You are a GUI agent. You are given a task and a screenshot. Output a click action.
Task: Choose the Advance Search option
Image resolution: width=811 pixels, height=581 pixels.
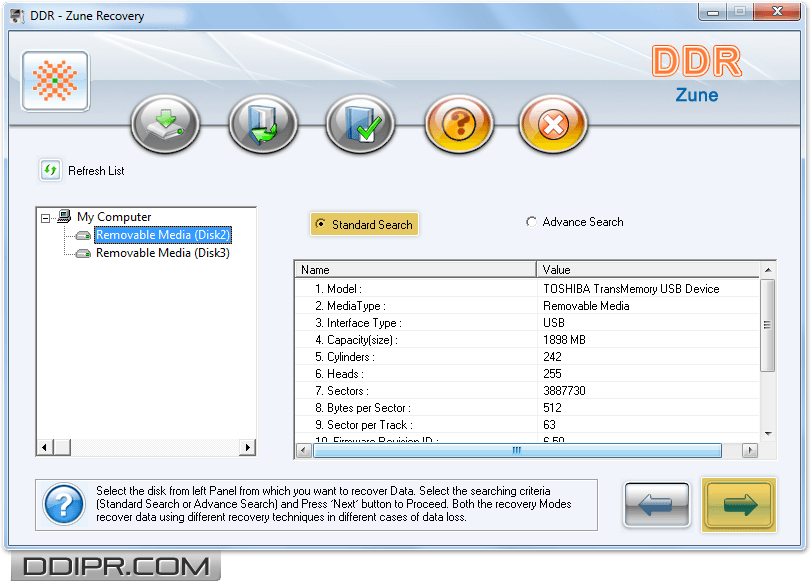point(575,222)
